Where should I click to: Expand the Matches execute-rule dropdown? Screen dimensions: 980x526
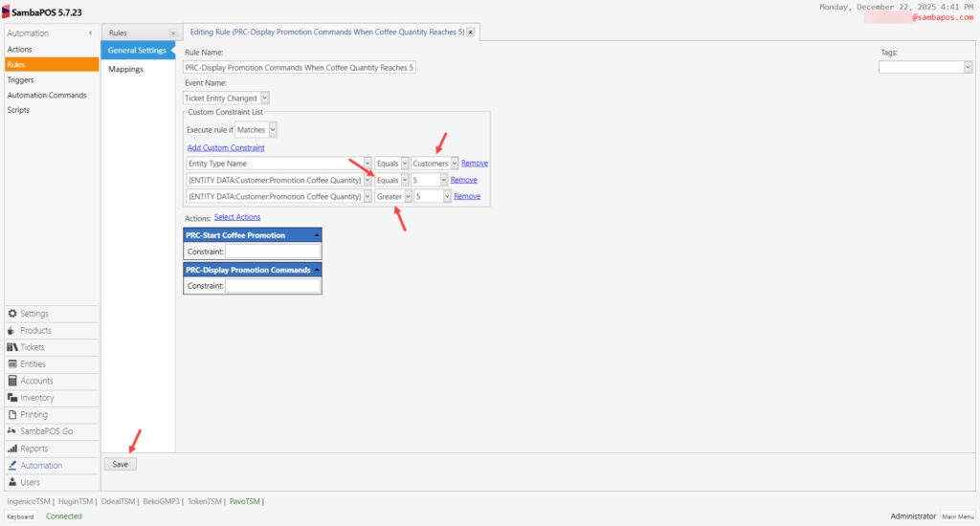pyautogui.click(x=273, y=129)
